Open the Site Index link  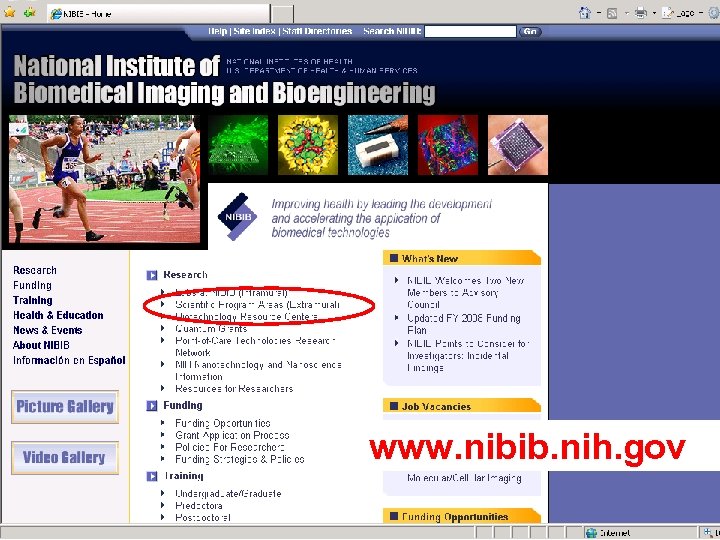(254, 31)
